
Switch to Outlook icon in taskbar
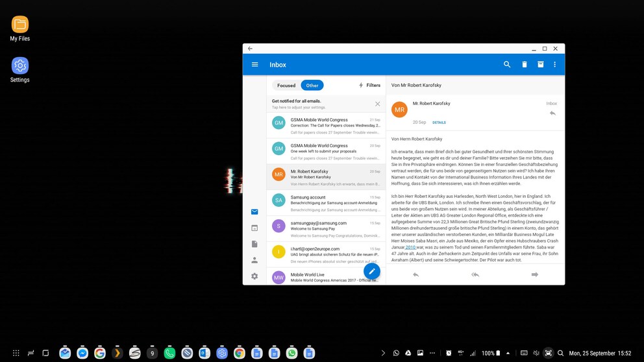pyautogui.click(x=204, y=352)
